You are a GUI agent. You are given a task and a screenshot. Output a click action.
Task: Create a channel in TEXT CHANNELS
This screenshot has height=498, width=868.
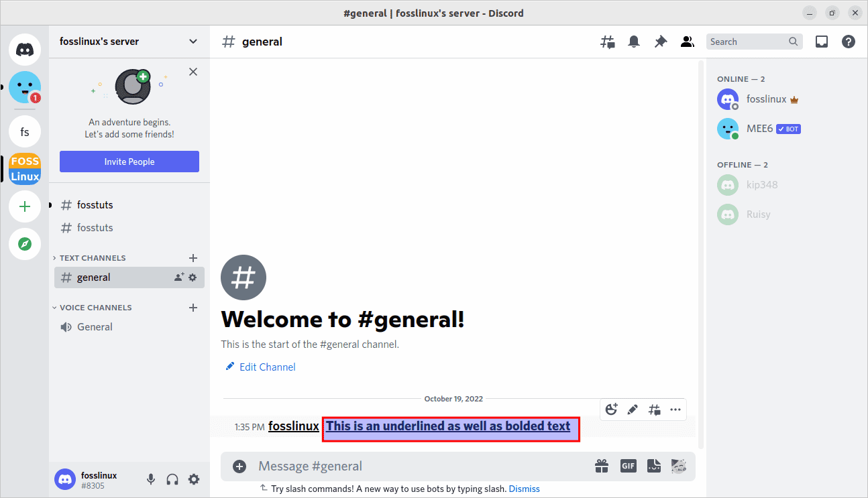(193, 258)
